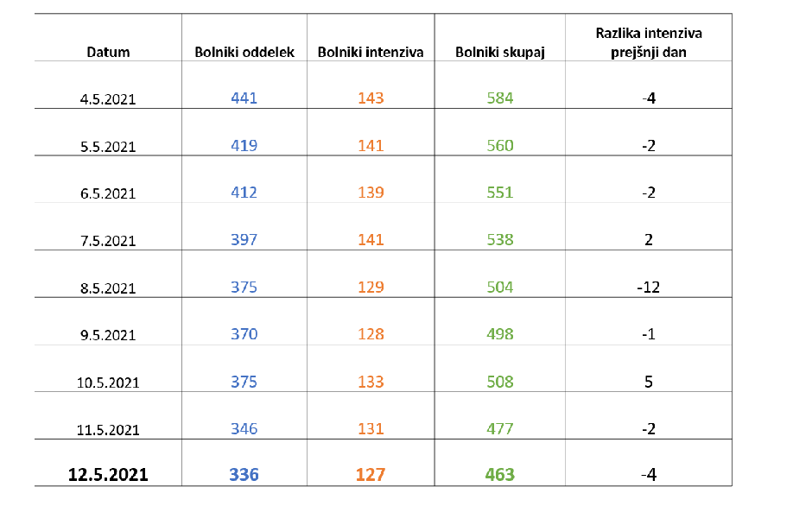Select the green total 498

[500, 334]
